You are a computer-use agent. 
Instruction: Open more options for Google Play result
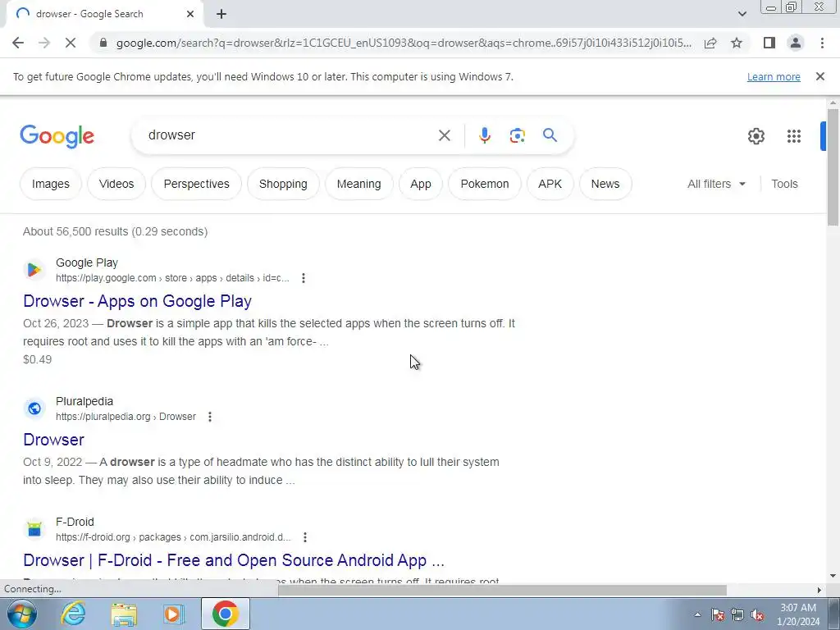304,278
